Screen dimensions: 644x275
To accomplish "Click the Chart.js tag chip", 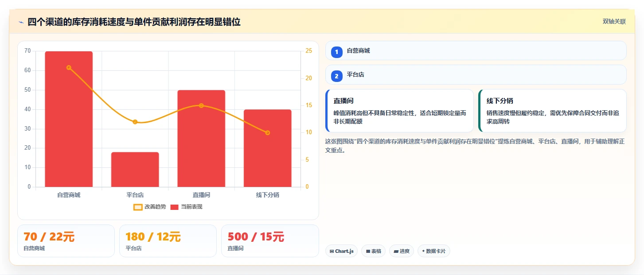I will click(x=341, y=251).
